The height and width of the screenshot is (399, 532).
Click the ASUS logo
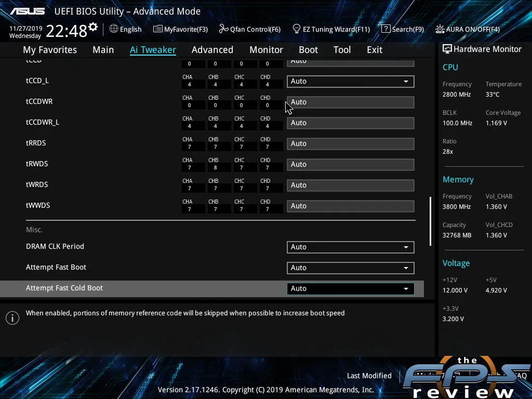click(x=27, y=11)
